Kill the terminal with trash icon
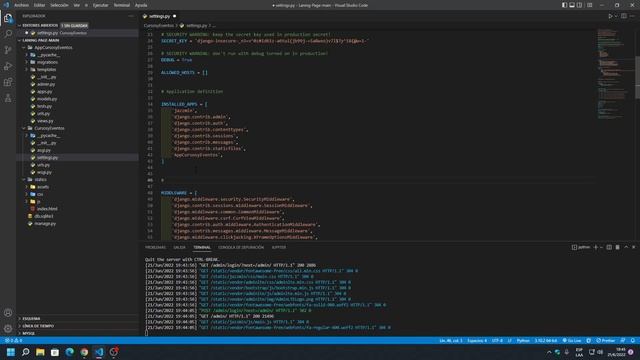The image size is (640, 360). (618, 247)
